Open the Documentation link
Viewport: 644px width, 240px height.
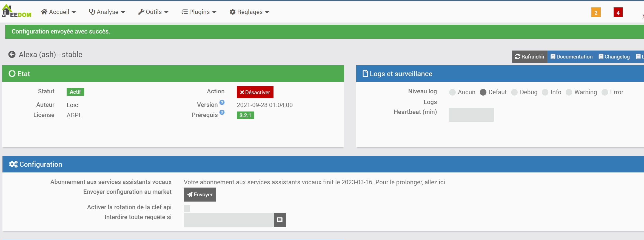pyautogui.click(x=571, y=57)
